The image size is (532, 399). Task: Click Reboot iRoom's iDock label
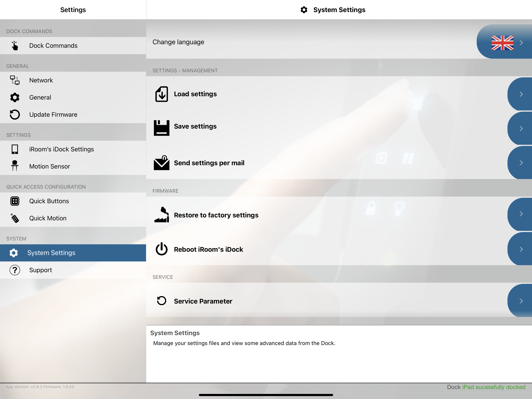tap(209, 249)
